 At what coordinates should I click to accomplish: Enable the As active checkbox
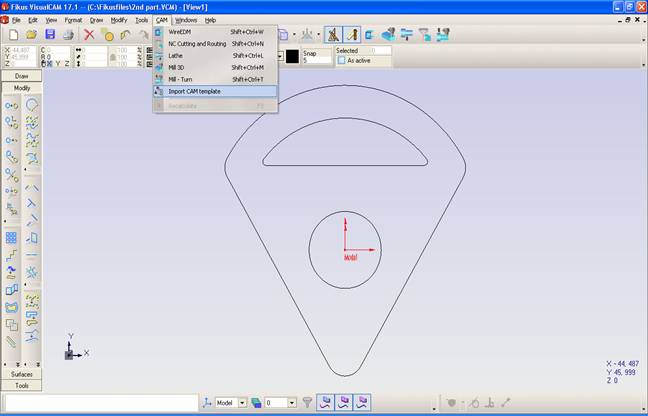(341, 60)
